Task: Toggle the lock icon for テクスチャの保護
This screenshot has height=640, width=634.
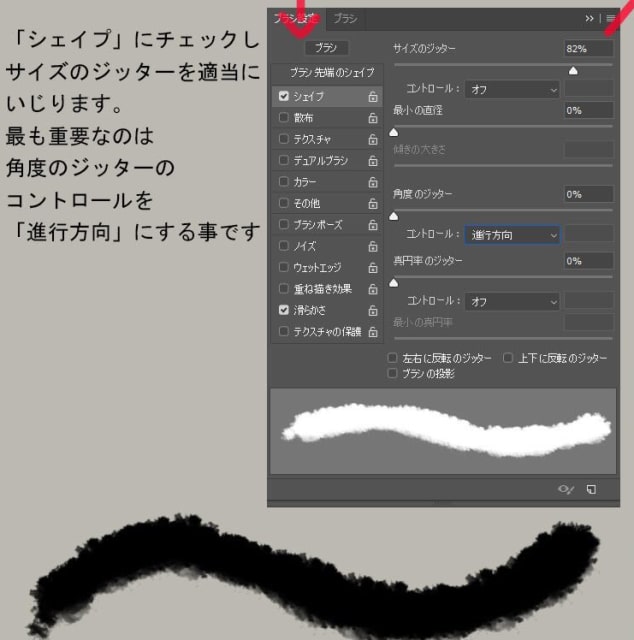Action: coord(373,332)
